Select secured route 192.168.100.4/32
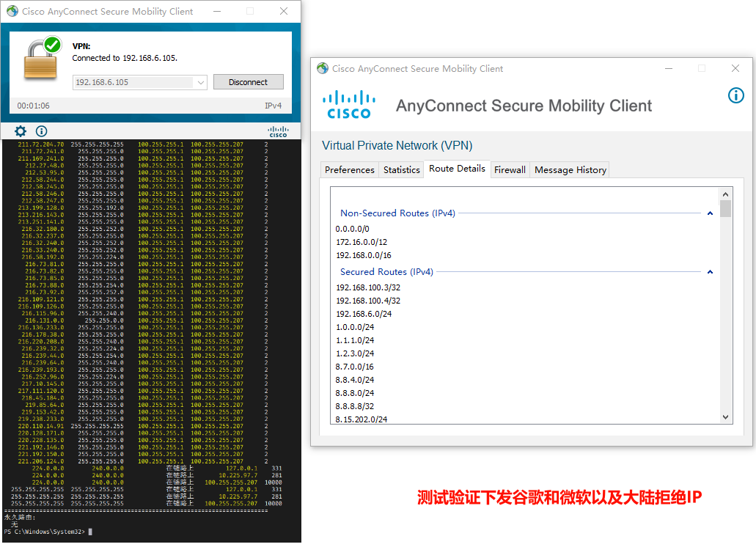 point(368,300)
